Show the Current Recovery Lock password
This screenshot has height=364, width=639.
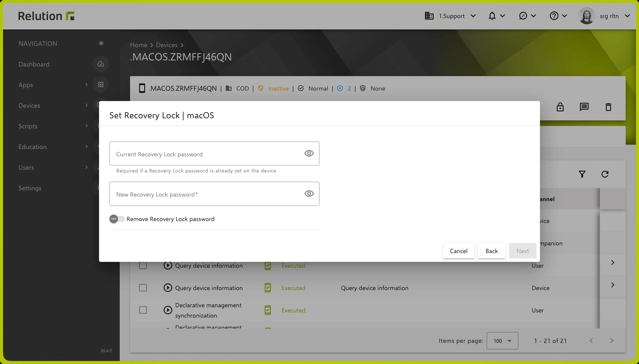point(309,154)
